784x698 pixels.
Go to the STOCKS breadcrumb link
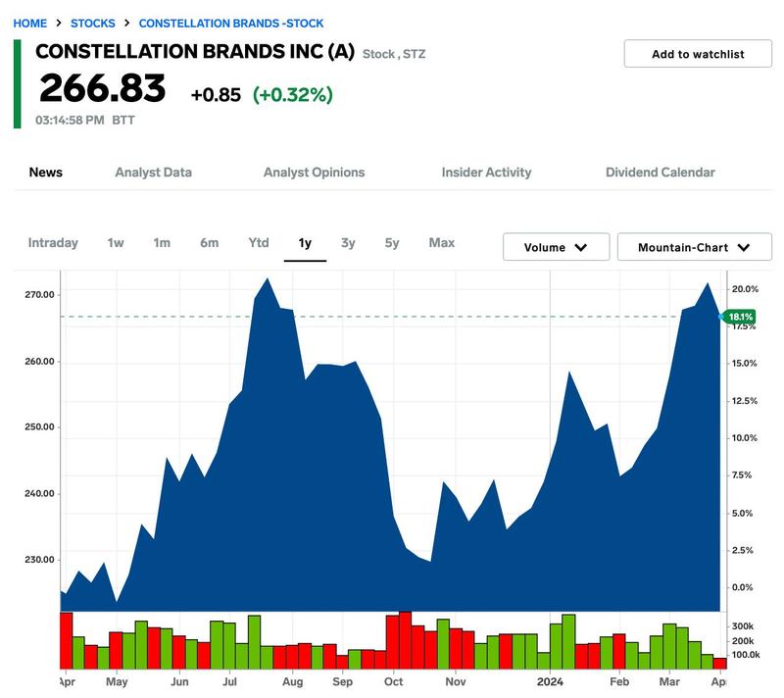(92, 24)
